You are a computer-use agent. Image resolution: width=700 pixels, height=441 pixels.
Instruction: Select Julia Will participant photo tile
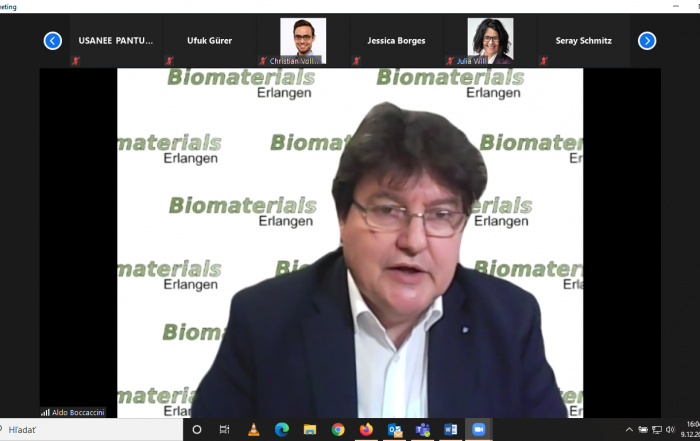[490, 41]
